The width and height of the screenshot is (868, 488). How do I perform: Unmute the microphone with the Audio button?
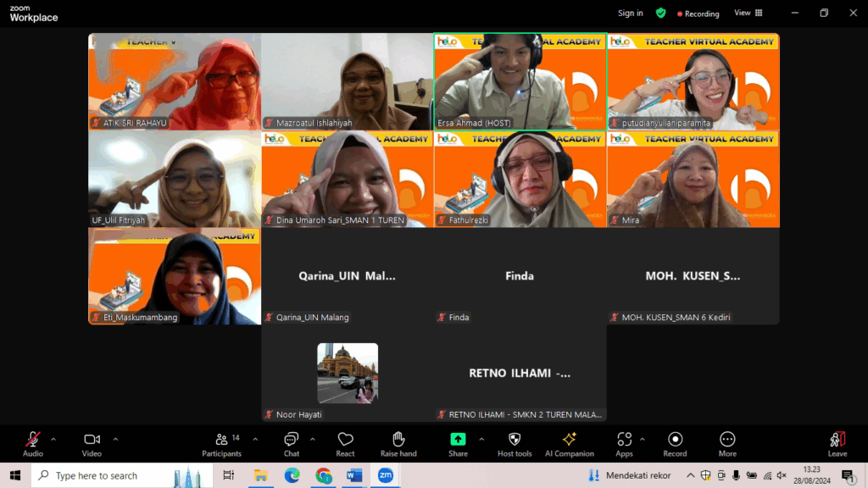(x=33, y=443)
